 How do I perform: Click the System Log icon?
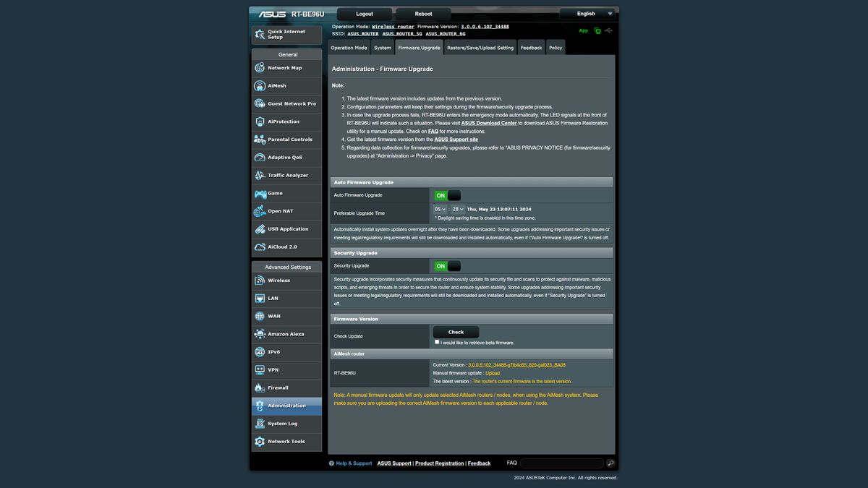pyautogui.click(x=260, y=424)
